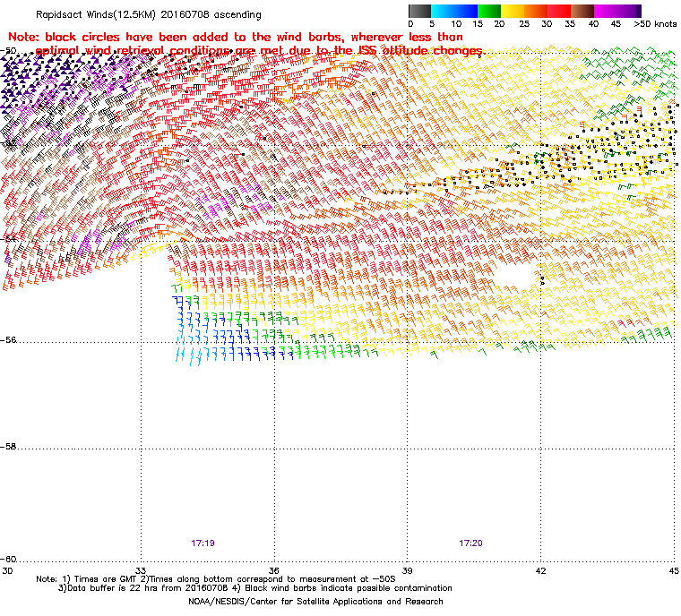681x616 pixels.
Task: Click the "Rapidsact Winds(12.5KM) 20160708 ascending" title
Action: click(149, 14)
